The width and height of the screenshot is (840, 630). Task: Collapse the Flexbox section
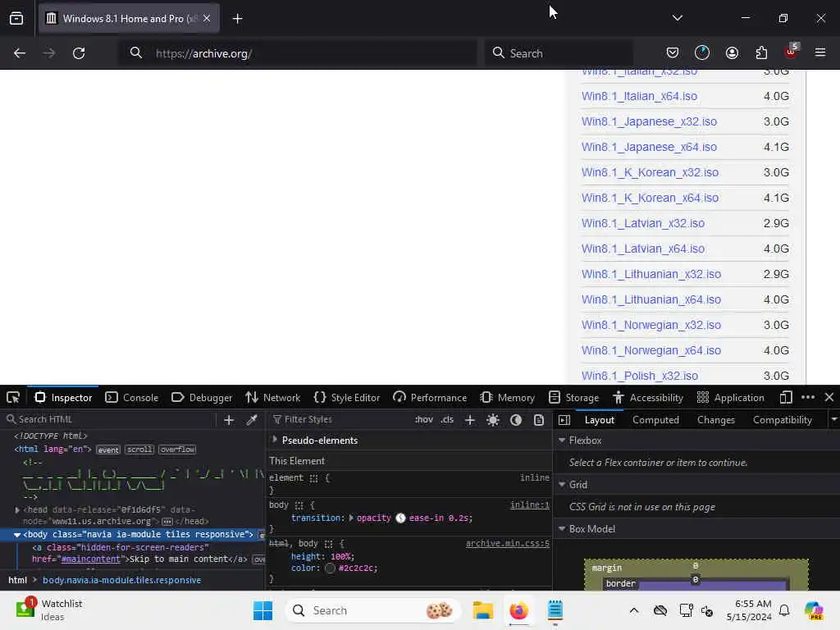tap(562, 440)
